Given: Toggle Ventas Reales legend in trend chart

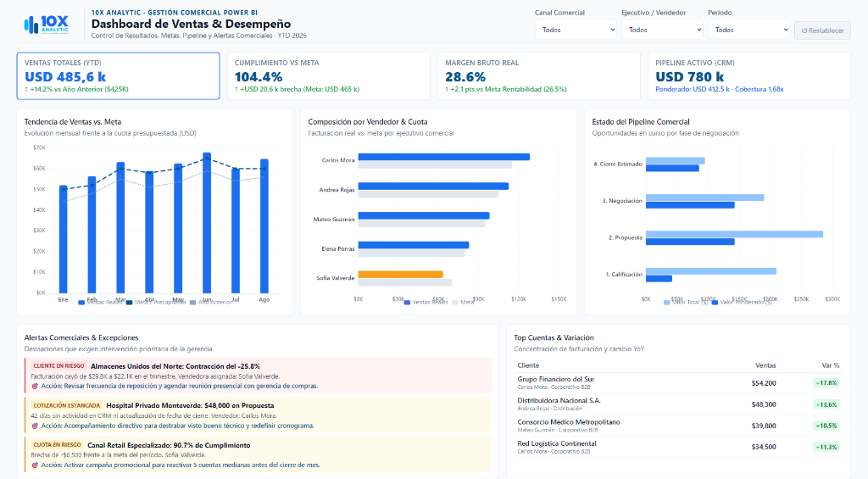Looking at the screenshot, I should 100,303.
